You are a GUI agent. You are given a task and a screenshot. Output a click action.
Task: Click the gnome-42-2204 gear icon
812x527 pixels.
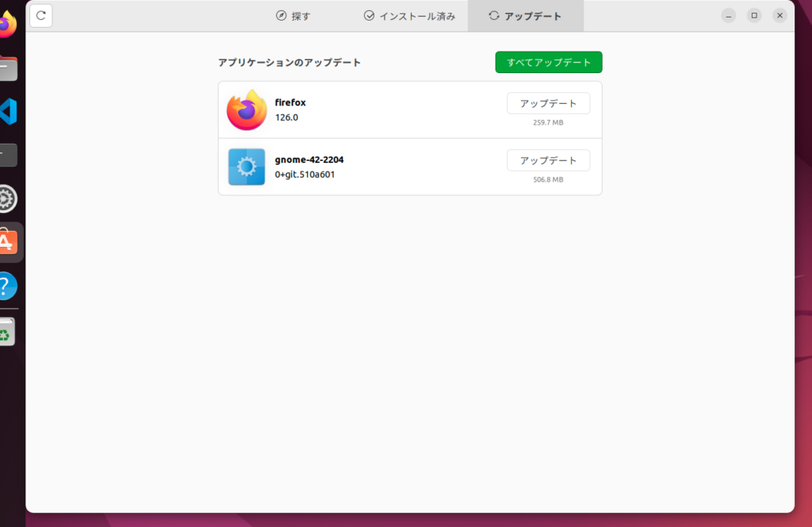247,167
